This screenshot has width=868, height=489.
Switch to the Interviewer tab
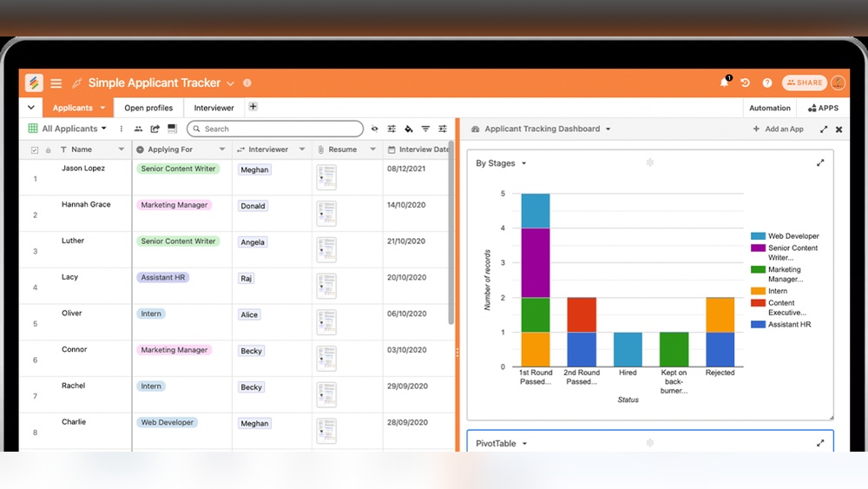tap(214, 108)
